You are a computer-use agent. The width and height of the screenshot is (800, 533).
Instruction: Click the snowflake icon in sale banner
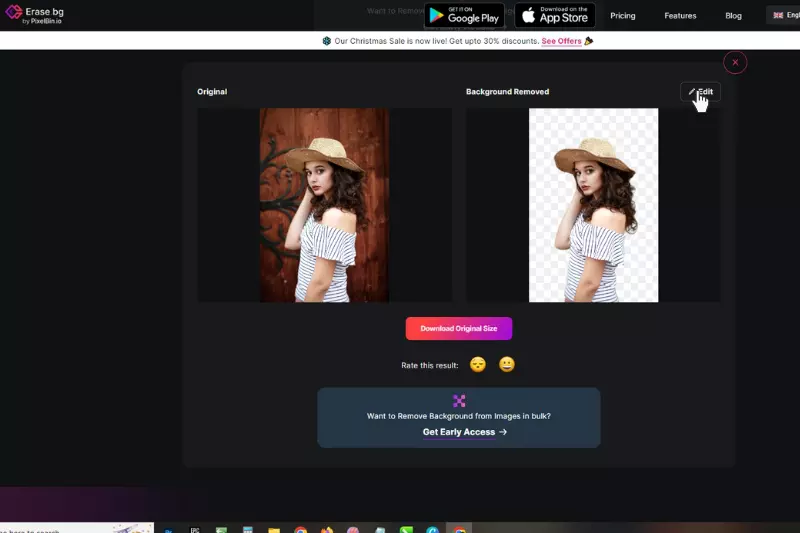click(327, 41)
